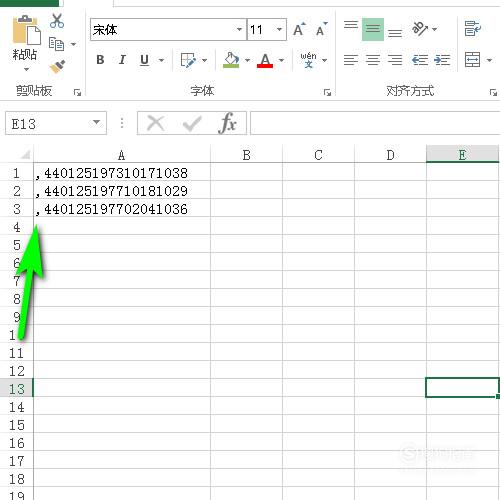Image resolution: width=500 pixels, height=500 pixels.
Task: Select column A header
Action: (x=122, y=154)
